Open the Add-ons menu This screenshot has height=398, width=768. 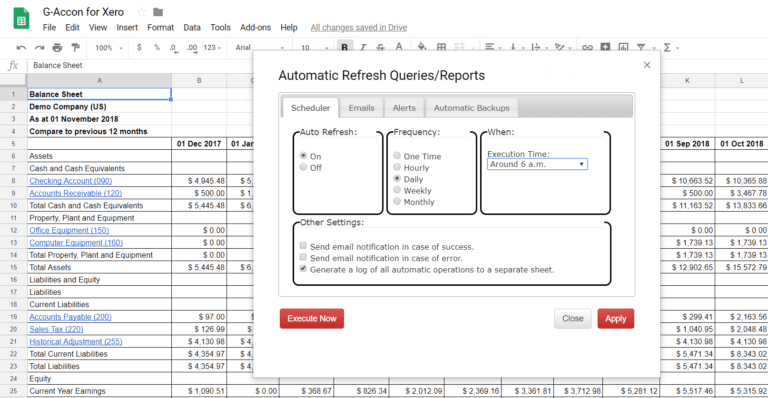coord(255,27)
